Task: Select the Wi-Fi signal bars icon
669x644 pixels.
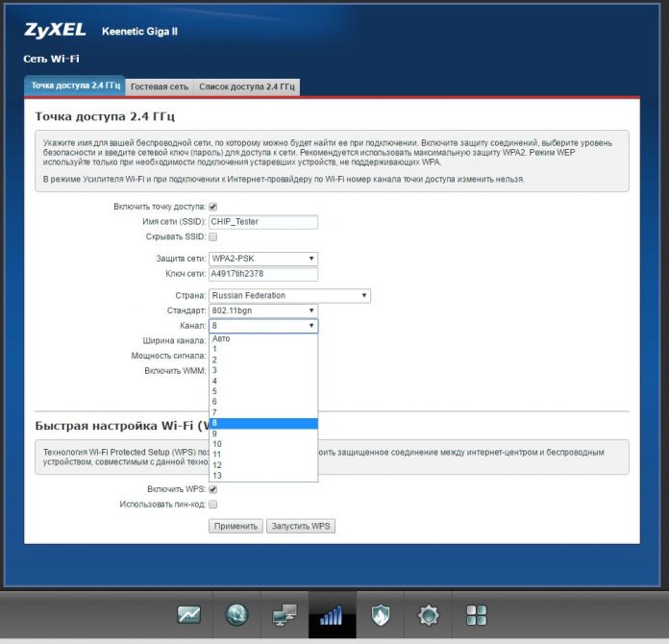Action: 332,614
